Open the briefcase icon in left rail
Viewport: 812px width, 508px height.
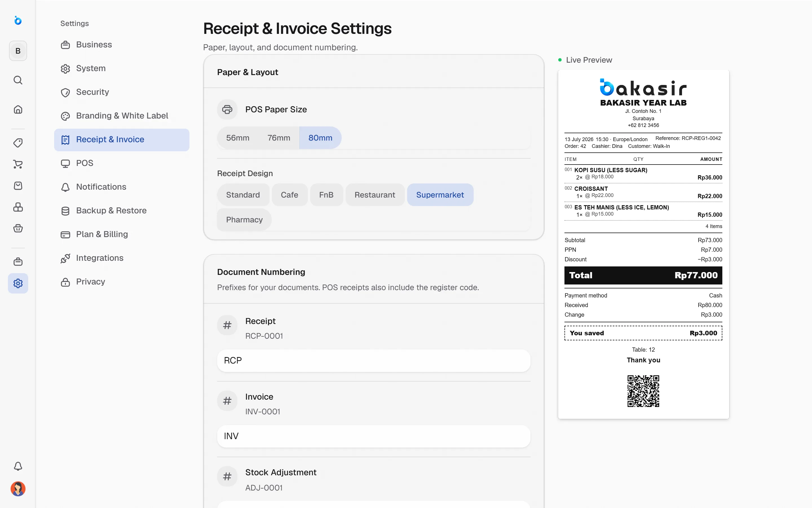[x=18, y=262]
